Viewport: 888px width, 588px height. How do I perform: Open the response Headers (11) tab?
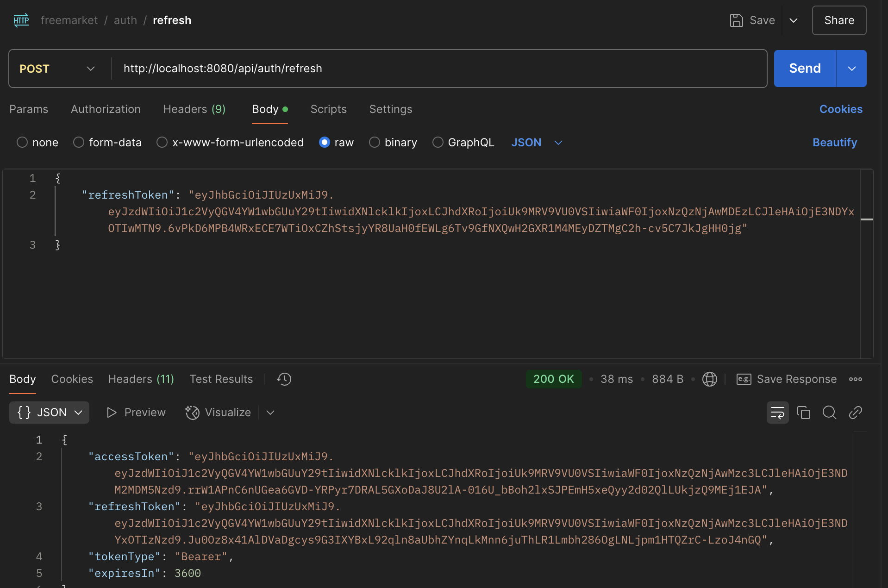[x=141, y=379]
